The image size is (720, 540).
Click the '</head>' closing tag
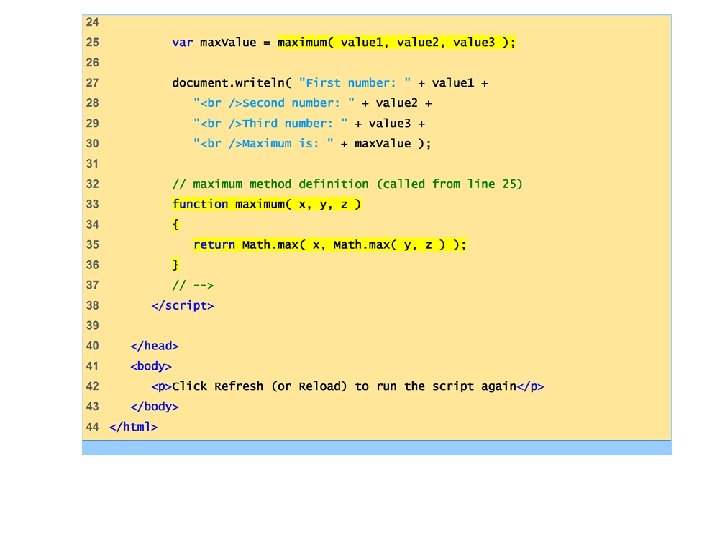pyautogui.click(x=154, y=346)
